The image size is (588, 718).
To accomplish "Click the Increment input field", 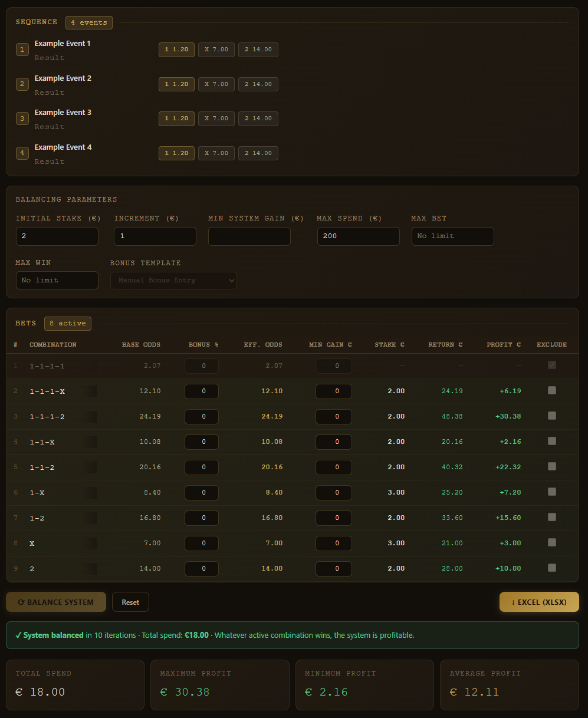I will tap(155, 236).
